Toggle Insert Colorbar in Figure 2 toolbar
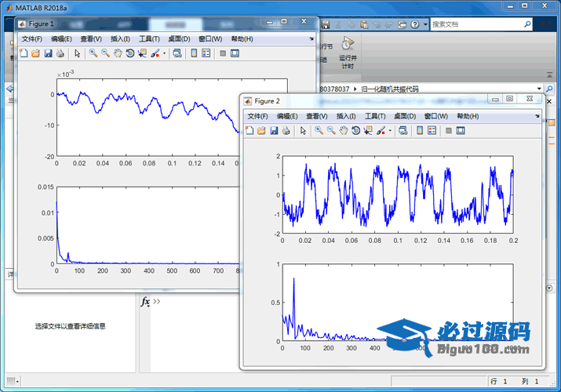Image resolution: width=561 pixels, height=392 pixels. coord(420,131)
